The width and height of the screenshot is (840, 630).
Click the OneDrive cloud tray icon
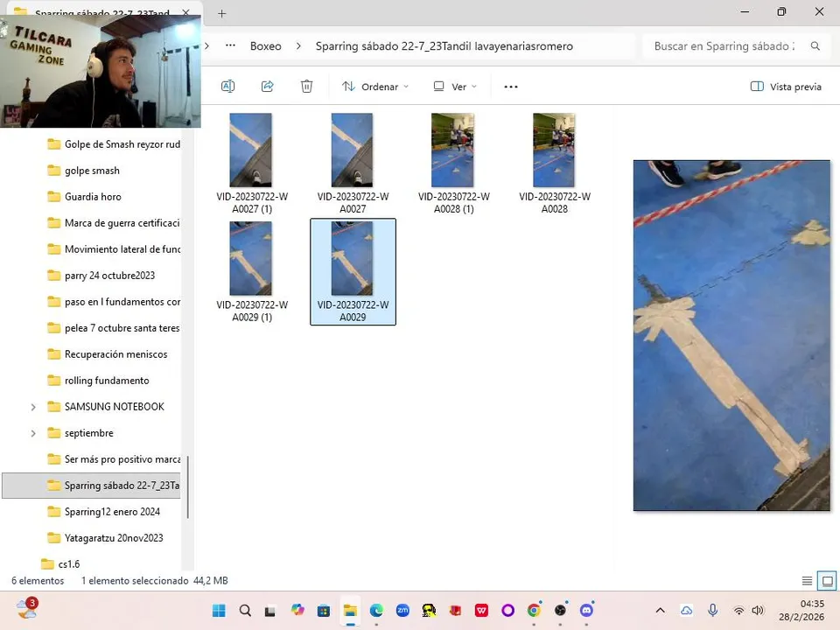click(686, 610)
